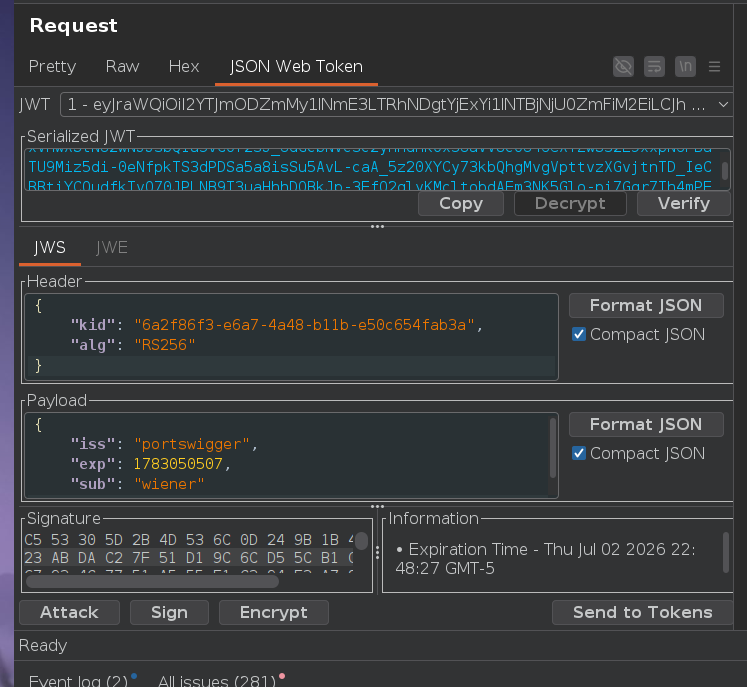Image resolution: width=747 pixels, height=687 pixels.
Task: Click splitter dots below Payload panel
Action: (377, 506)
